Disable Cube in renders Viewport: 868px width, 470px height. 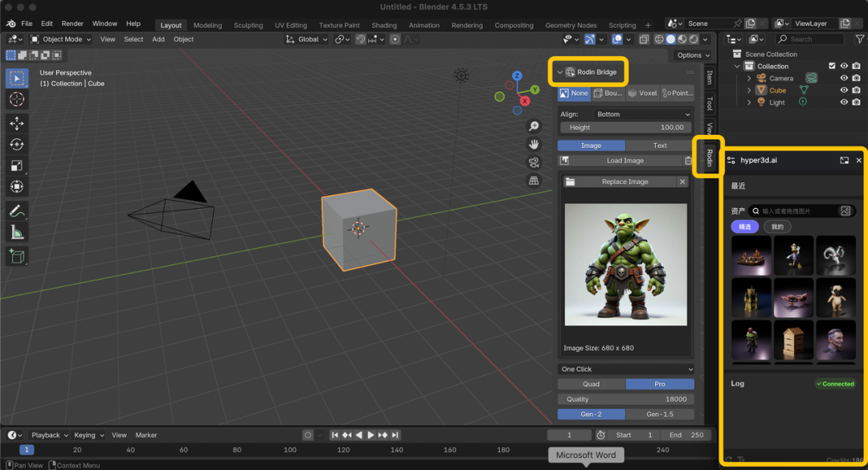(x=857, y=90)
